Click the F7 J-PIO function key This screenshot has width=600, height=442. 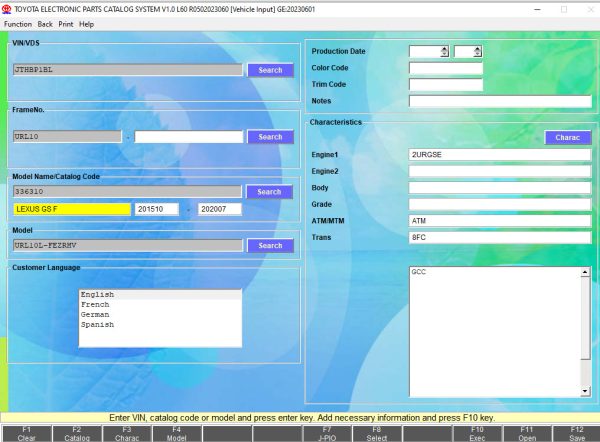click(x=327, y=434)
